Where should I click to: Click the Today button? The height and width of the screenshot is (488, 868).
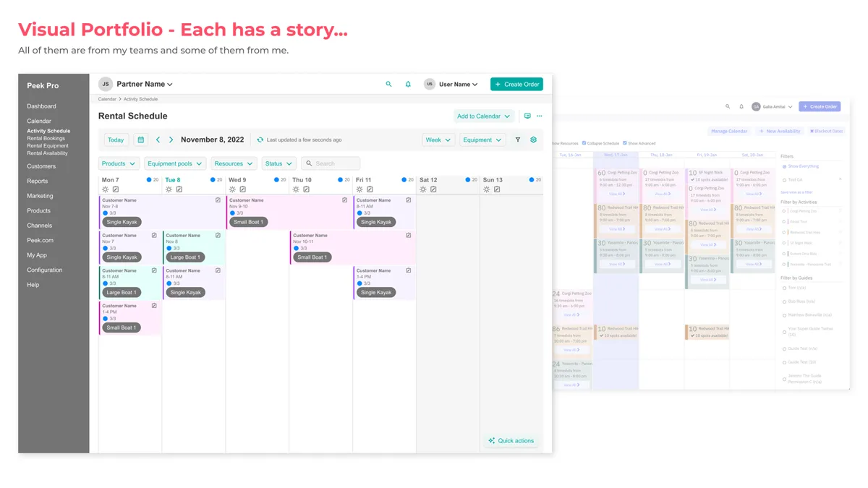pos(116,140)
